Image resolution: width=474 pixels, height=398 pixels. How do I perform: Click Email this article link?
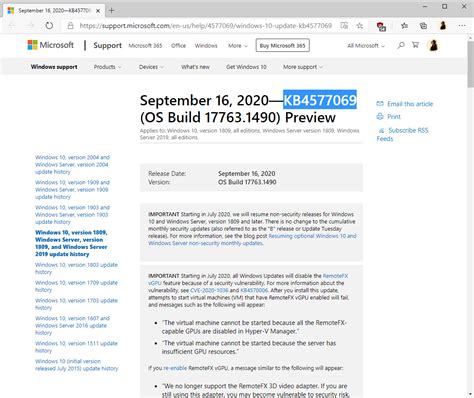coord(410,104)
